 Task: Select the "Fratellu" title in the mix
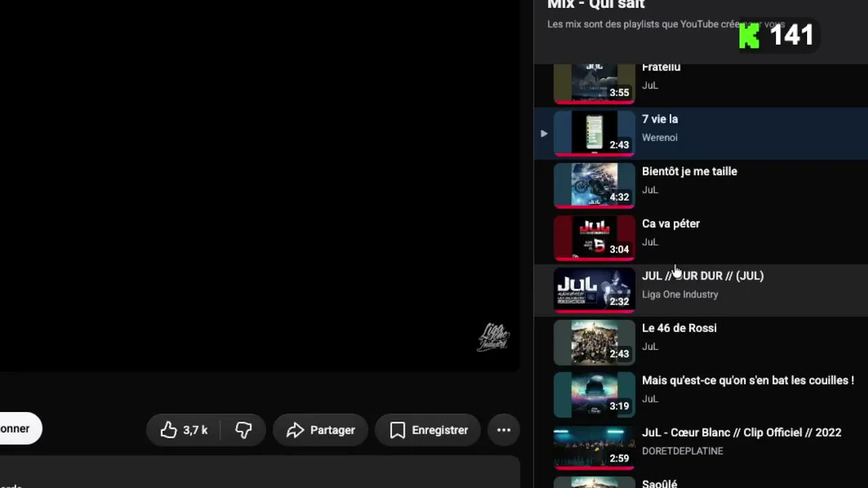tap(661, 67)
